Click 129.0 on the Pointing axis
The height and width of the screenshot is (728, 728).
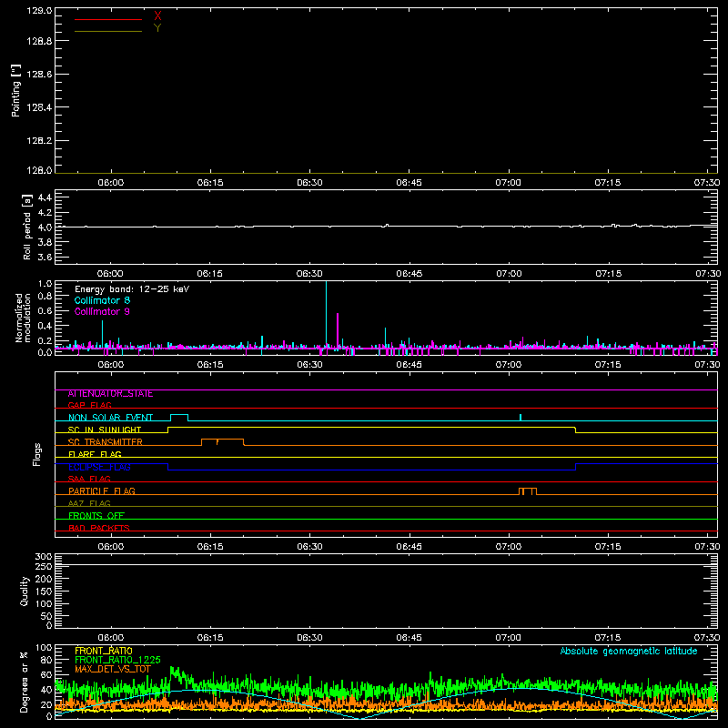[x=39, y=11]
